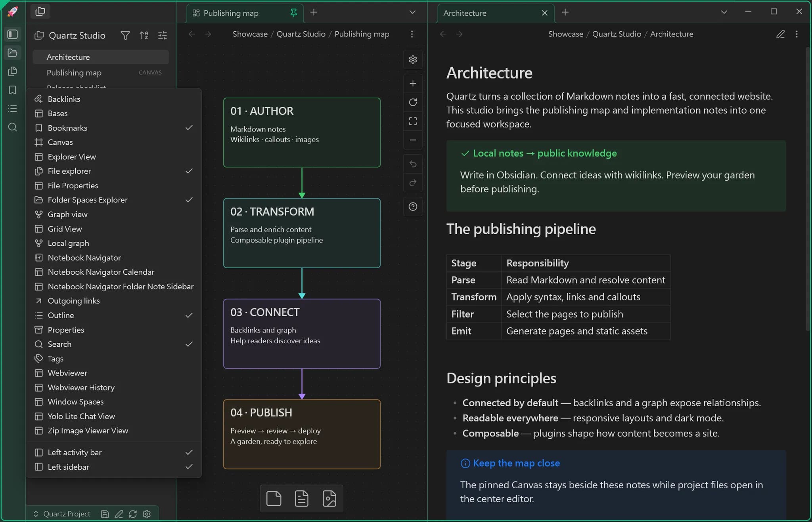Image resolution: width=812 pixels, height=522 pixels.
Task: Click the Architecture pane scrollbar
Action: tap(807, 189)
